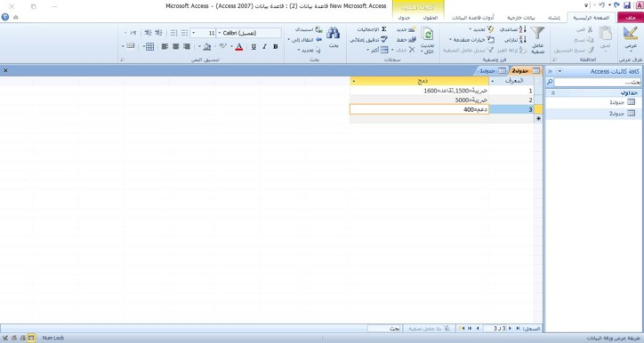This screenshot has width=644, height=343.
Task: Collapse the navigation pane with shutter button
Action: tap(550, 71)
